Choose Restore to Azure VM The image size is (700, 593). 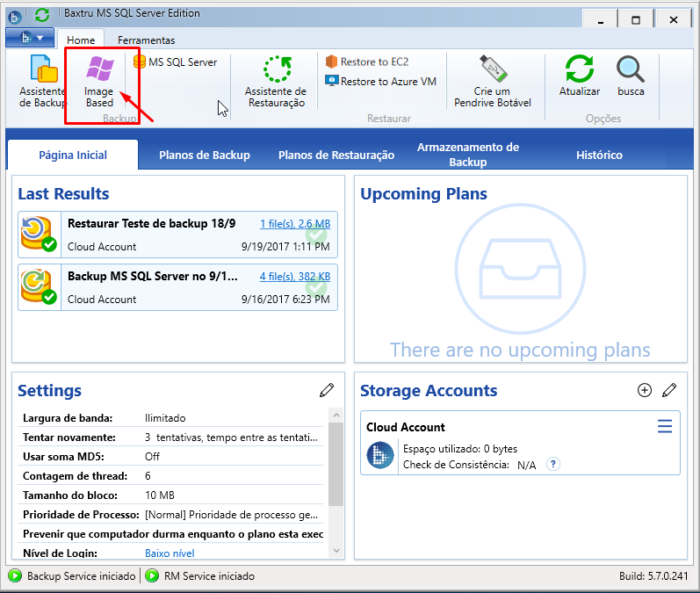point(381,82)
